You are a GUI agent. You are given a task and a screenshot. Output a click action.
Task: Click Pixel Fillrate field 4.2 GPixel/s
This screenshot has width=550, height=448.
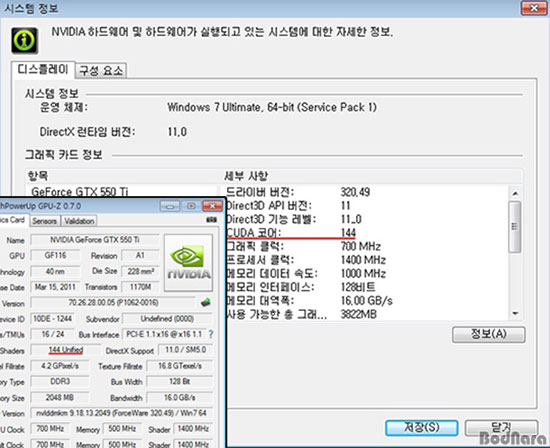pos(60,366)
